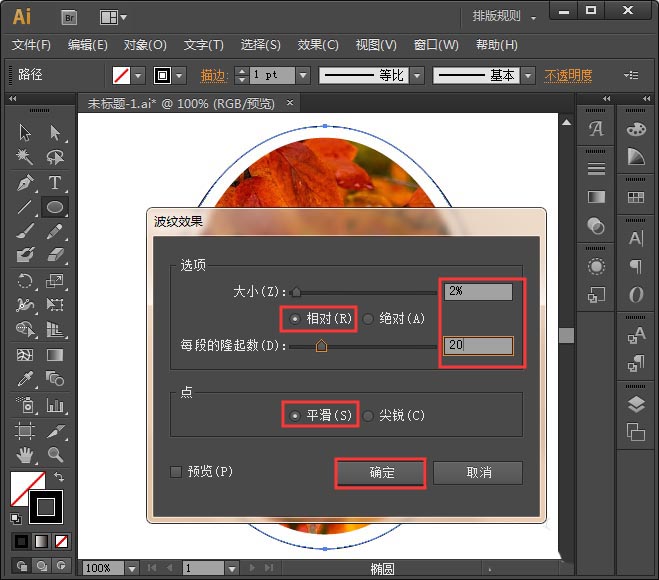Select the Rotate tool
This screenshot has width=659, height=580.
pos(24,281)
